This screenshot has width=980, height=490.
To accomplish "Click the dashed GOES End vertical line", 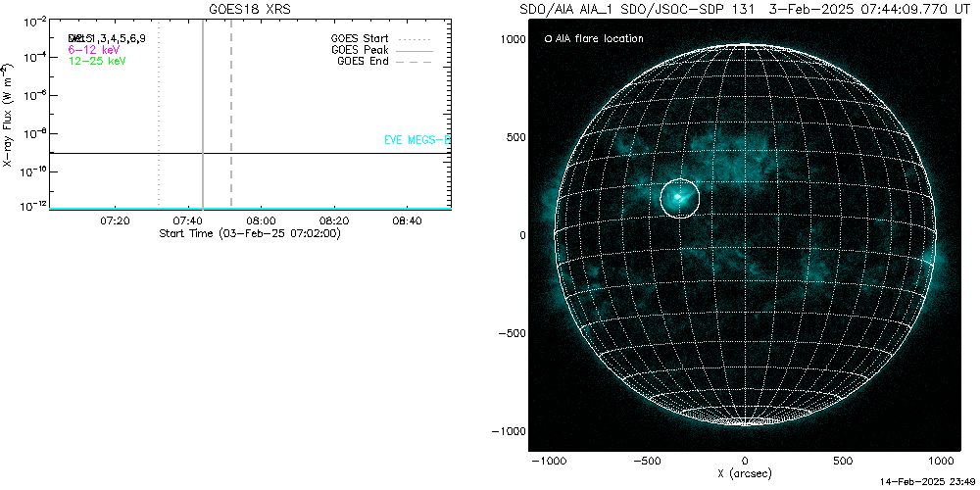I will click(231, 114).
